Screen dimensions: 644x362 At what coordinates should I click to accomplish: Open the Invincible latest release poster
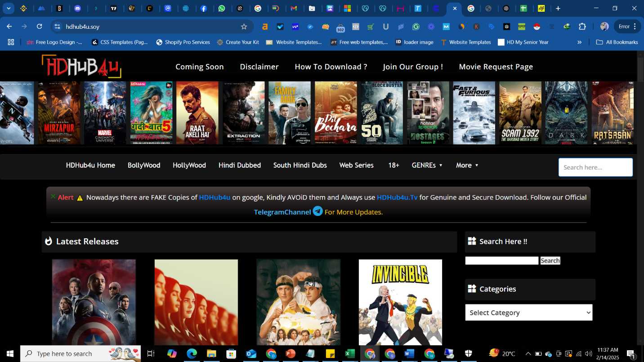[400, 302]
